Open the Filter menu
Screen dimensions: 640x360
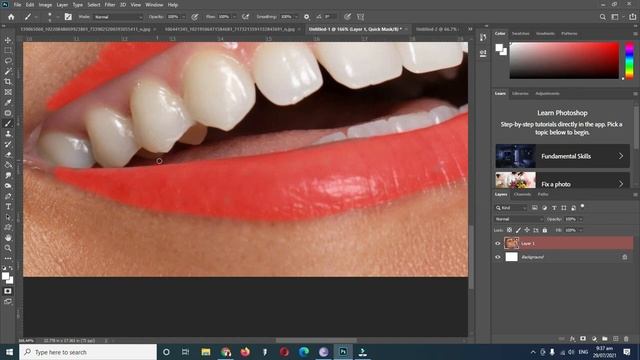[x=110, y=5]
